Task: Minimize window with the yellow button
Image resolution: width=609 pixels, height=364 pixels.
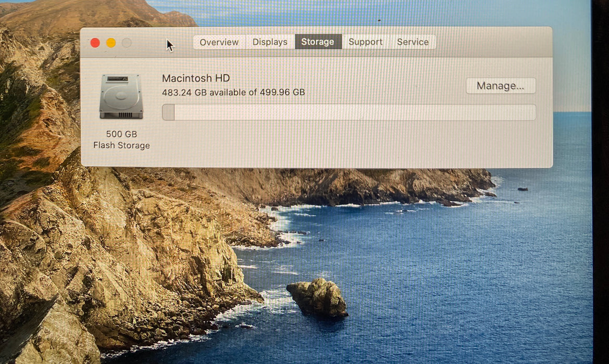Action: point(111,43)
